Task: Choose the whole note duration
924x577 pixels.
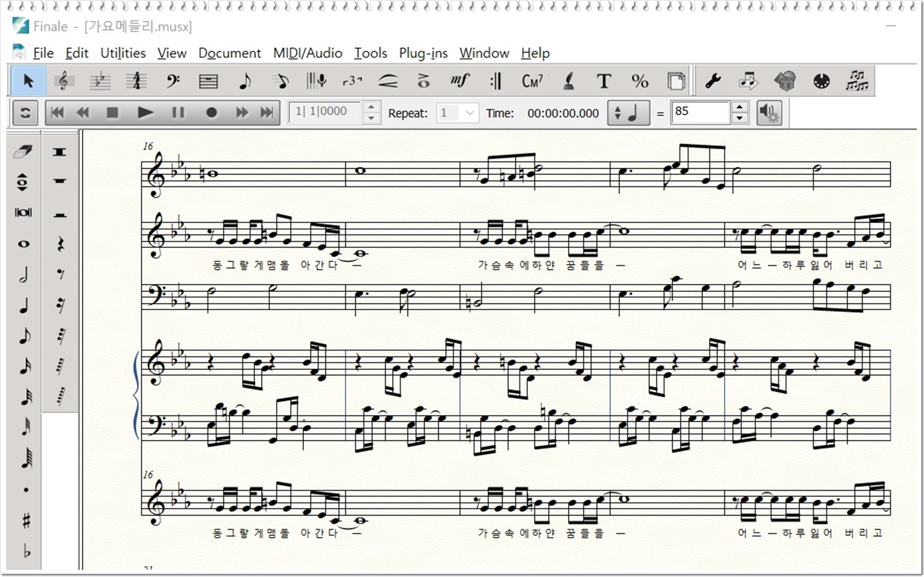Action: pyautogui.click(x=23, y=243)
